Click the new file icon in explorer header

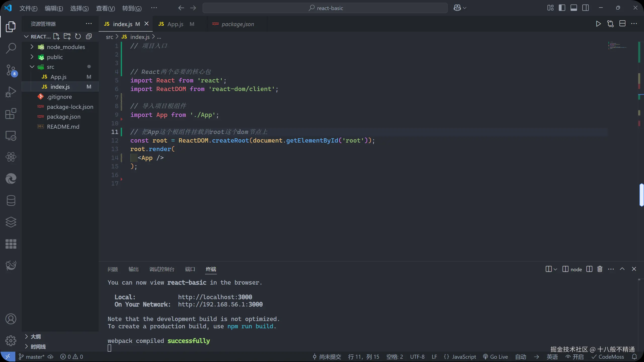pyautogui.click(x=56, y=37)
